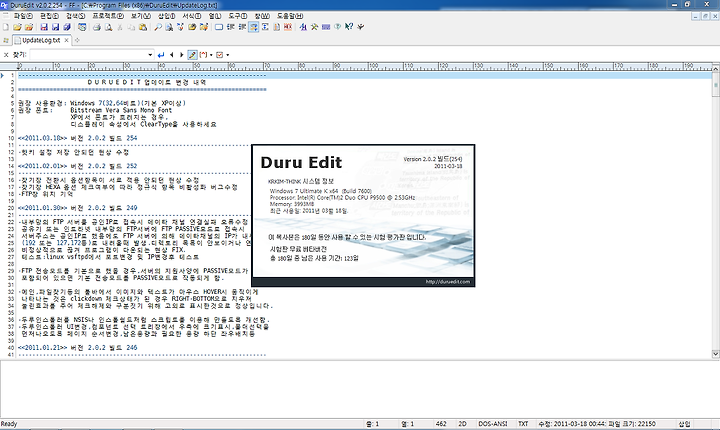Image resolution: width=720 pixels, height=430 pixels.
Task: Print the document with the printer icon
Action: point(96,27)
